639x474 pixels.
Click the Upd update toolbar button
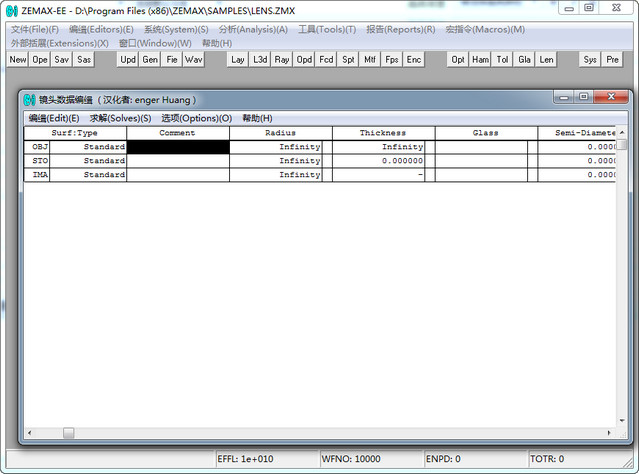128,60
